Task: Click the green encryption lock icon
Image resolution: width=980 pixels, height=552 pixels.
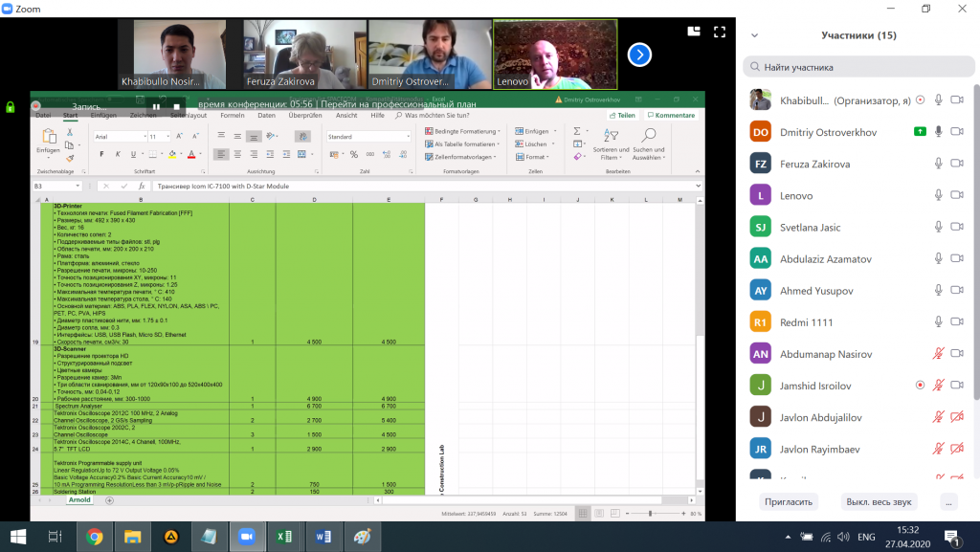Action: [x=10, y=107]
